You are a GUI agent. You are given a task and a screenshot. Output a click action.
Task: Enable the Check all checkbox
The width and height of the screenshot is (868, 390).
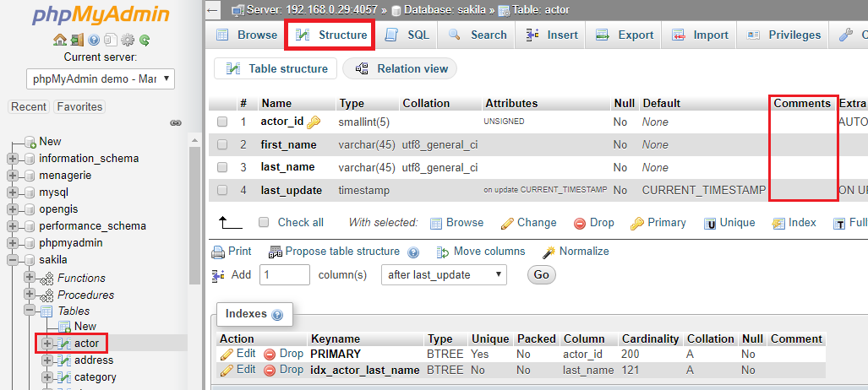pyautogui.click(x=264, y=222)
